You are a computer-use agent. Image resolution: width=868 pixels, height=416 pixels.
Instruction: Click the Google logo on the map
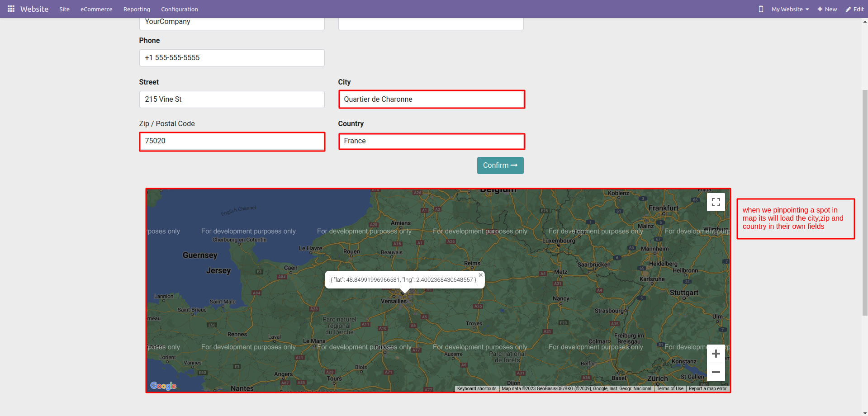(x=163, y=386)
